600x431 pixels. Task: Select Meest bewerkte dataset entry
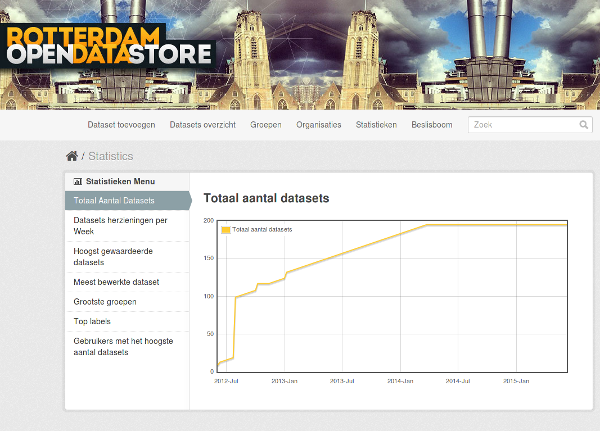click(127, 282)
